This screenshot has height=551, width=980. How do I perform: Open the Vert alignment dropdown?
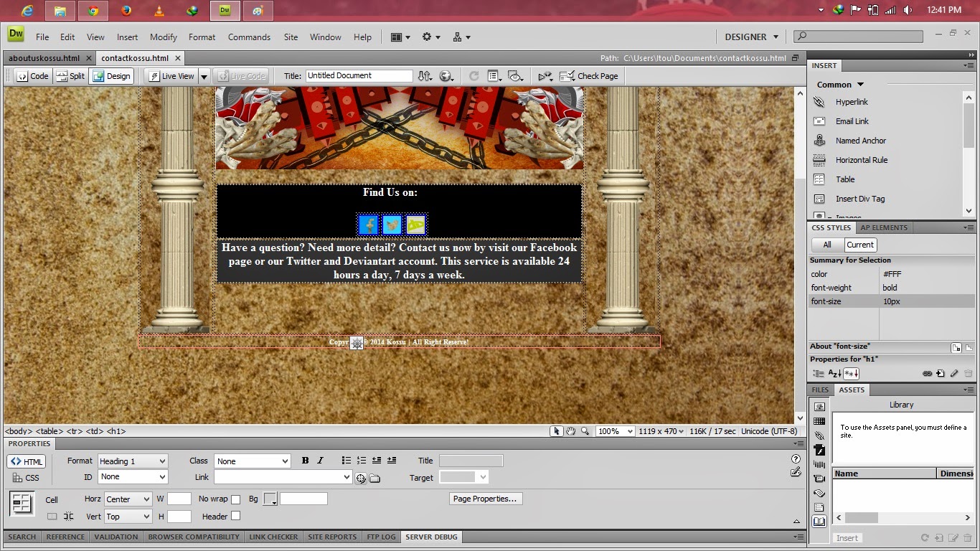tap(128, 517)
